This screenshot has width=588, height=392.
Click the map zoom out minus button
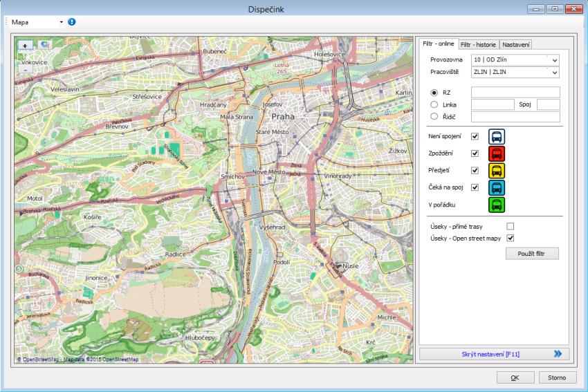click(x=26, y=68)
